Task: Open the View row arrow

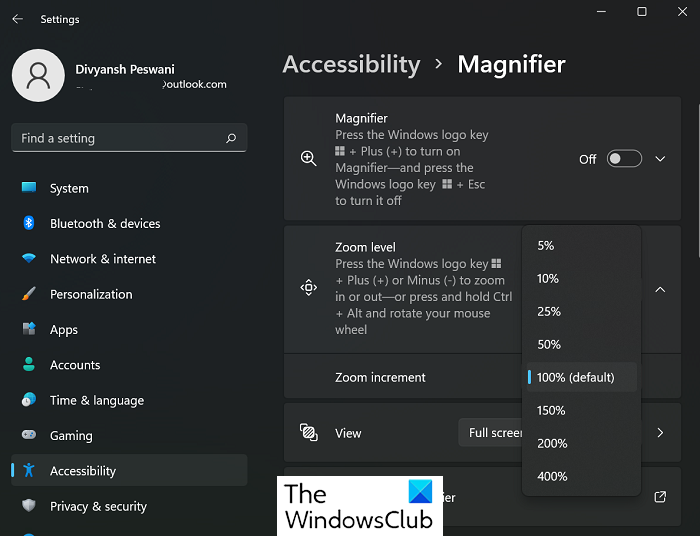Action: (660, 433)
